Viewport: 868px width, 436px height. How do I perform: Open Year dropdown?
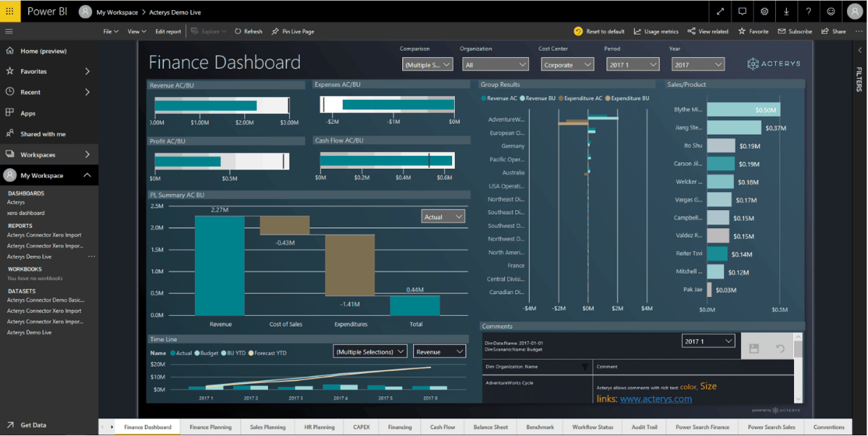pyautogui.click(x=698, y=64)
